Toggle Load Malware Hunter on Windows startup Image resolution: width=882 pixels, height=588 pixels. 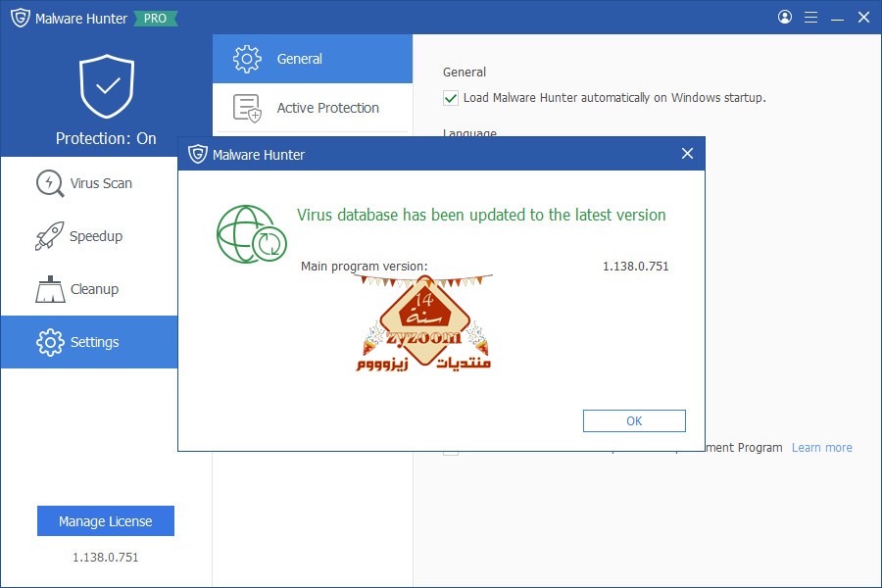451,98
